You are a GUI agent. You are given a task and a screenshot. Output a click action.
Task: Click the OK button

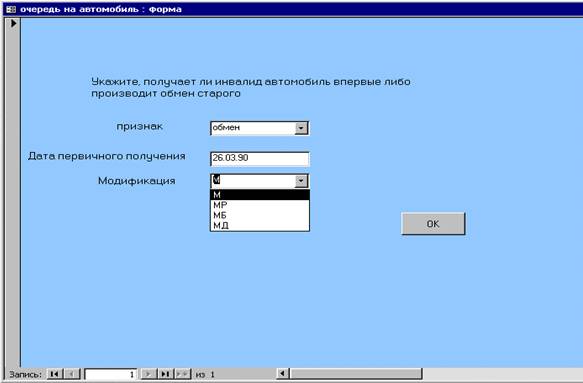coord(433,223)
